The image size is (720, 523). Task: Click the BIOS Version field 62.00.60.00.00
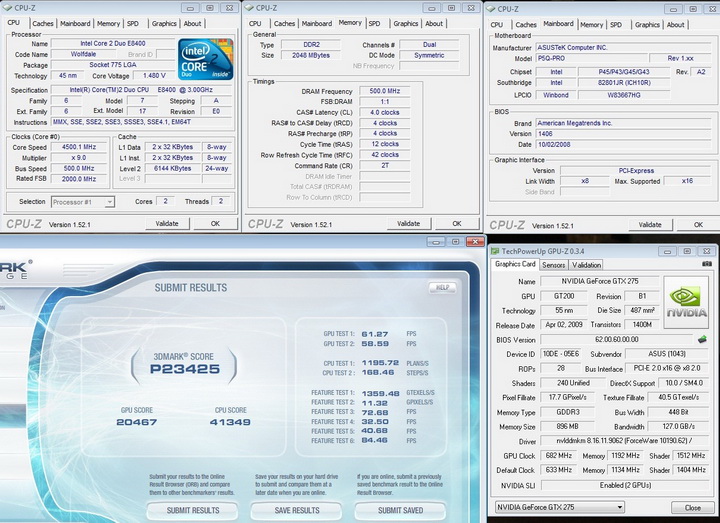pos(617,339)
